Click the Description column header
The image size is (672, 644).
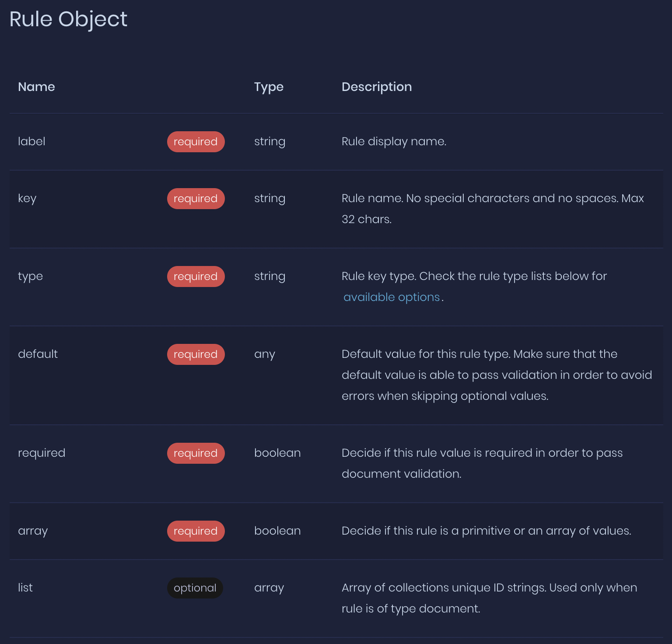tap(377, 87)
